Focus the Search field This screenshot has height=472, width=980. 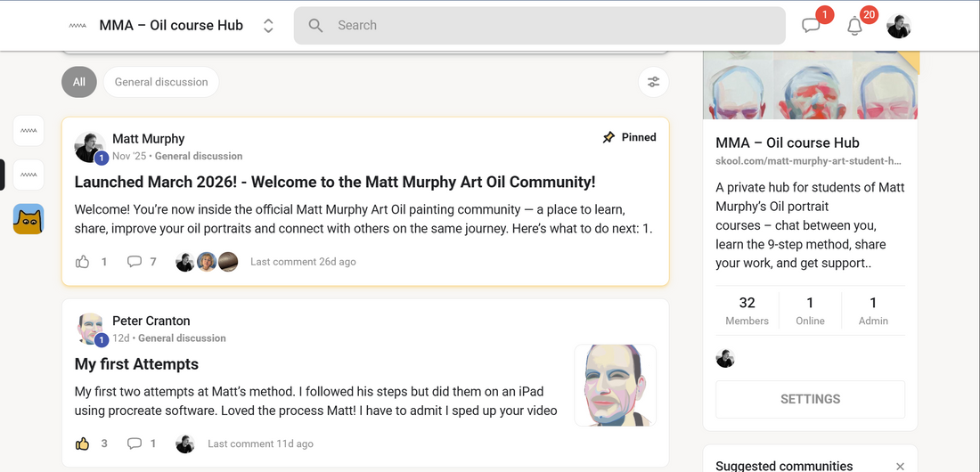click(539, 26)
